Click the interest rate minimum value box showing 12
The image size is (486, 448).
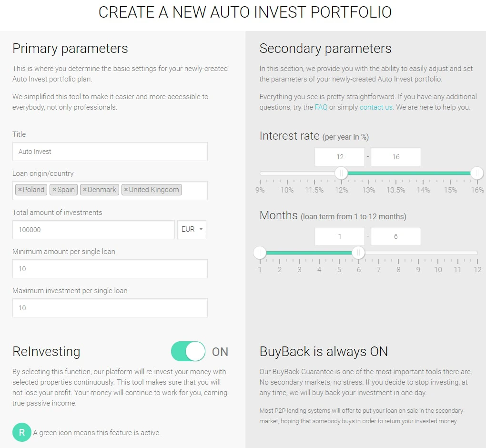coord(340,157)
